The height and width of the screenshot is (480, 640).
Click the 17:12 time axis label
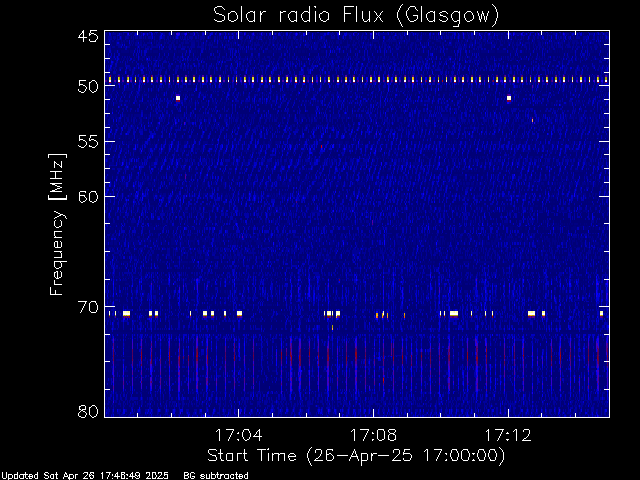508,435
